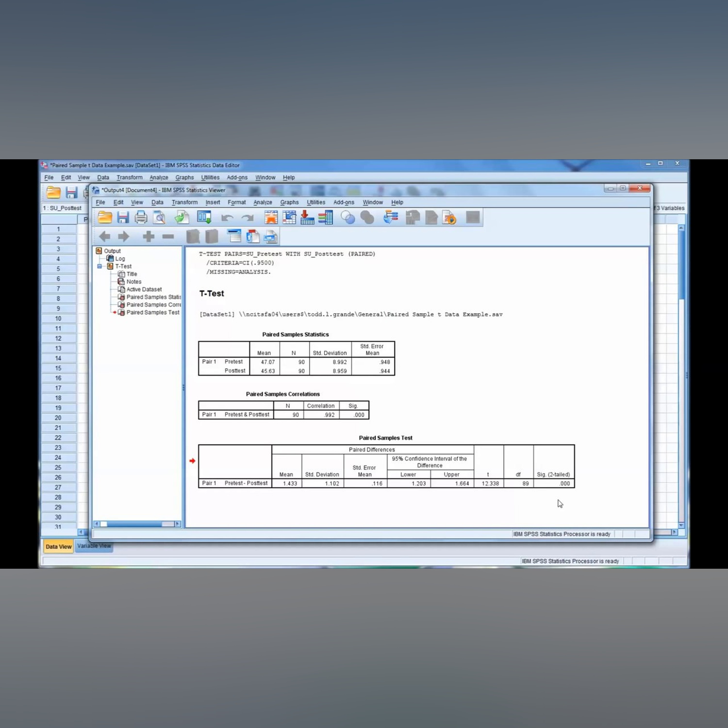Open print preview in Viewer toolbar
This screenshot has height=728, width=728.
pyautogui.click(x=159, y=217)
